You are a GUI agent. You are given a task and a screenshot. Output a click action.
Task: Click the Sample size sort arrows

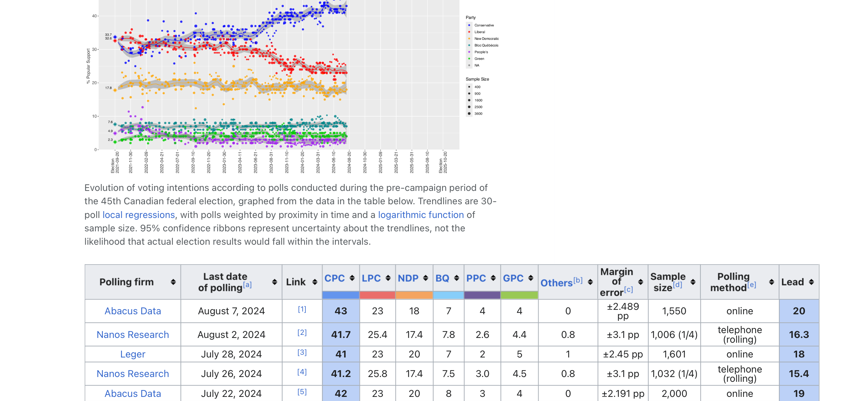point(693,282)
